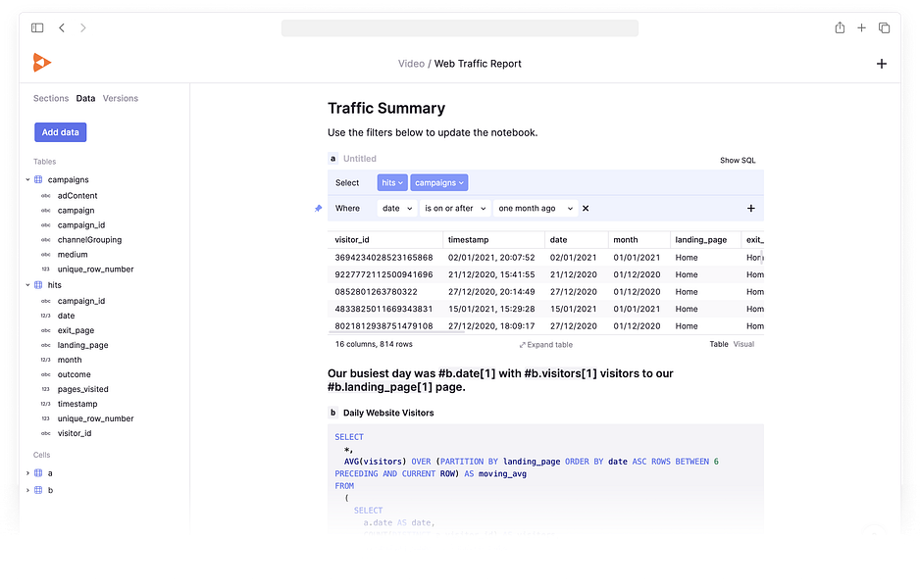Click the Add data button
Image resolution: width=920 pixels, height=588 pixels.
click(x=61, y=132)
